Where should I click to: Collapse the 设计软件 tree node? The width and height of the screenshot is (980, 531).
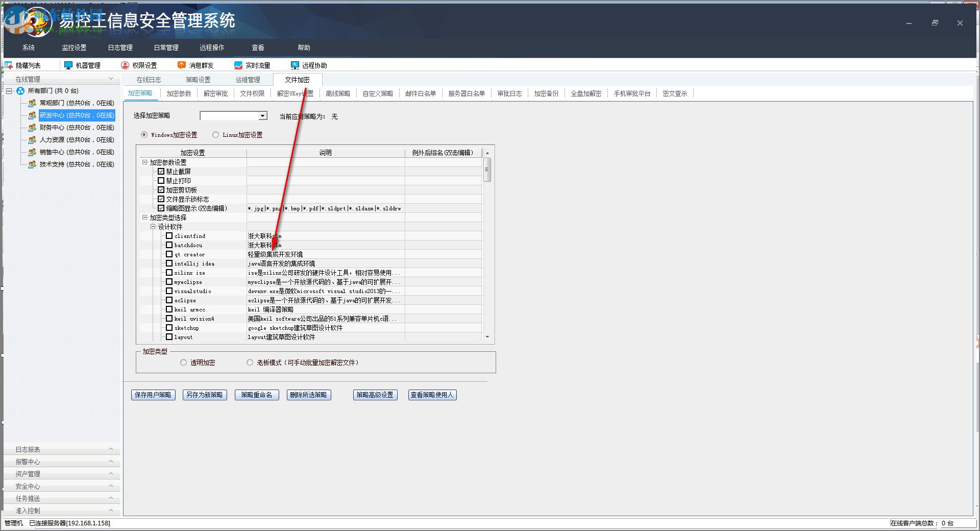153,227
